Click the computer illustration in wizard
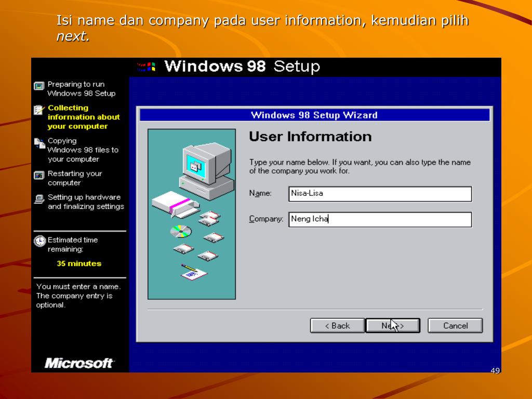This screenshot has height=399, width=532. pos(192,214)
